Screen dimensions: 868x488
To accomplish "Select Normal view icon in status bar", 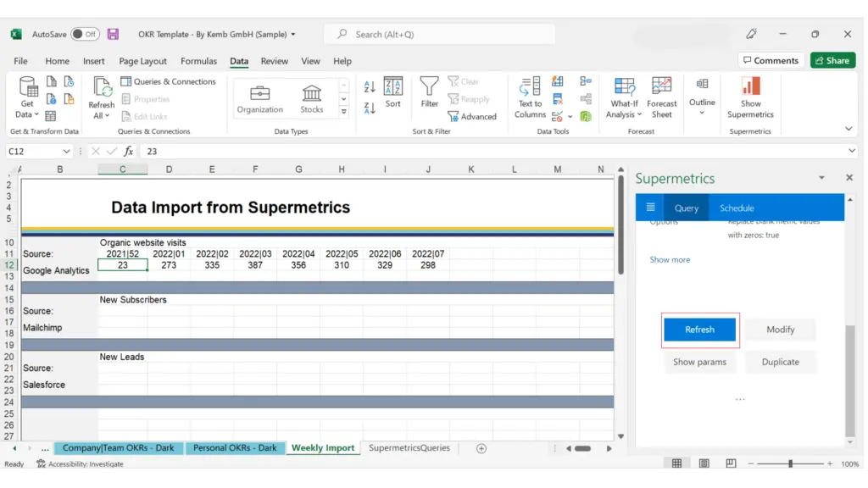I will [676, 463].
